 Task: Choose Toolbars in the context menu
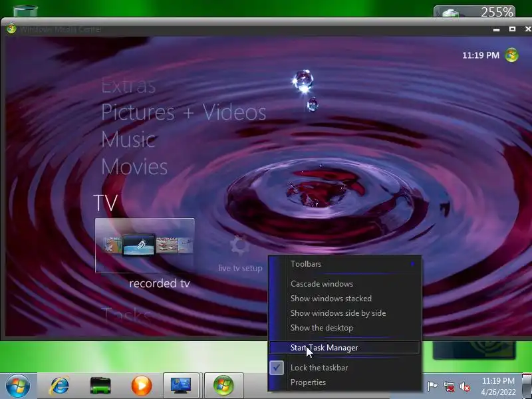[x=344, y=263]
